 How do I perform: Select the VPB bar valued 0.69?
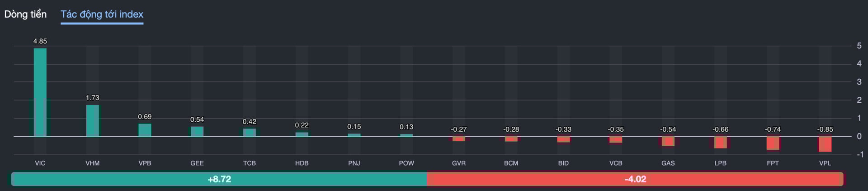[145, 130]
